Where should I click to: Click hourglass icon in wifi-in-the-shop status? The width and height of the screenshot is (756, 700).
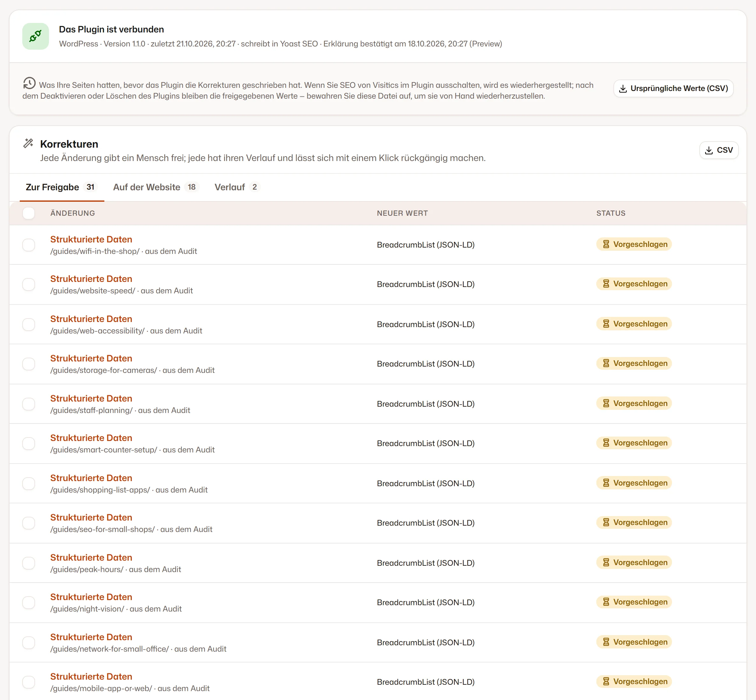pos(606,244)
